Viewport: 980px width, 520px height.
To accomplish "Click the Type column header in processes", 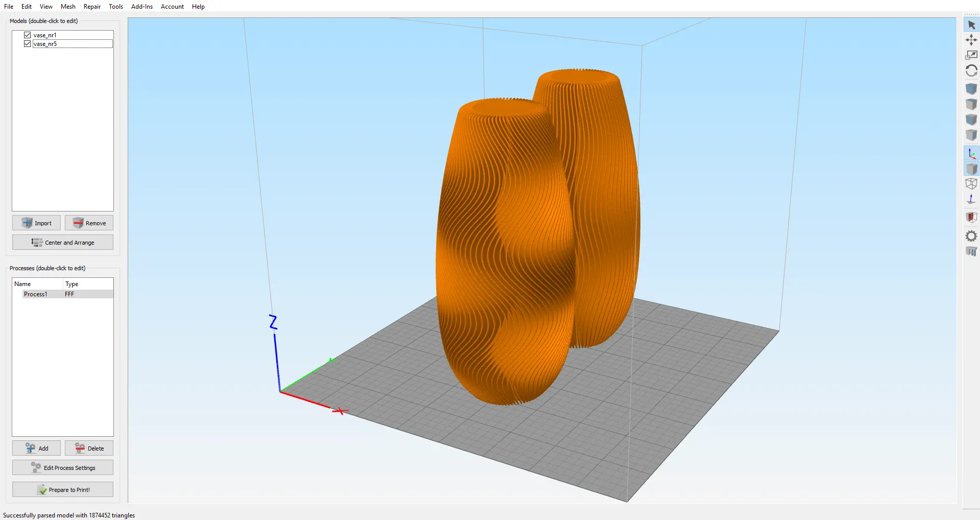I will pyautogui.click(x=72, y=284).
